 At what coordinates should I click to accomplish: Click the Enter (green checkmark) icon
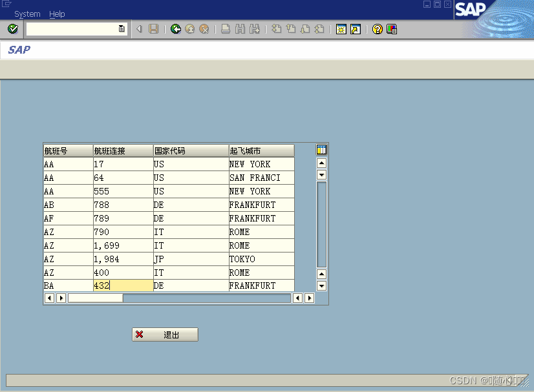12,28
